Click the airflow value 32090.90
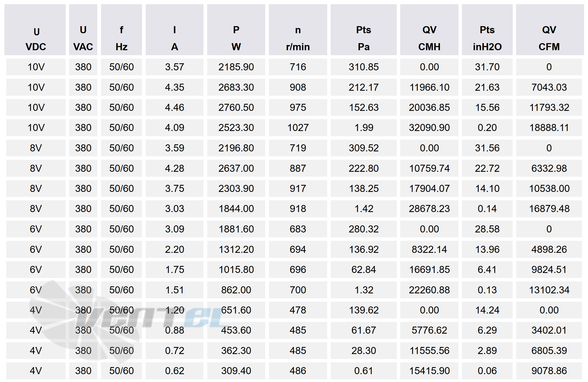 coord(429,128)
